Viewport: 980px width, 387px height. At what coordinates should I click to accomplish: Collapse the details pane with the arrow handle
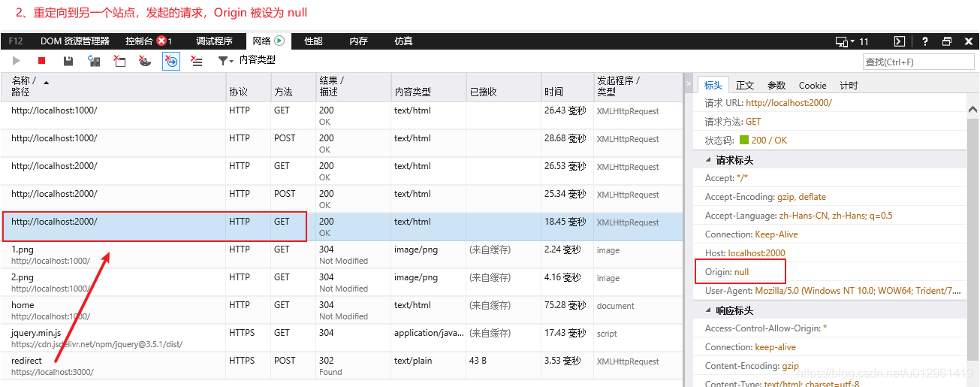[688, 84]
